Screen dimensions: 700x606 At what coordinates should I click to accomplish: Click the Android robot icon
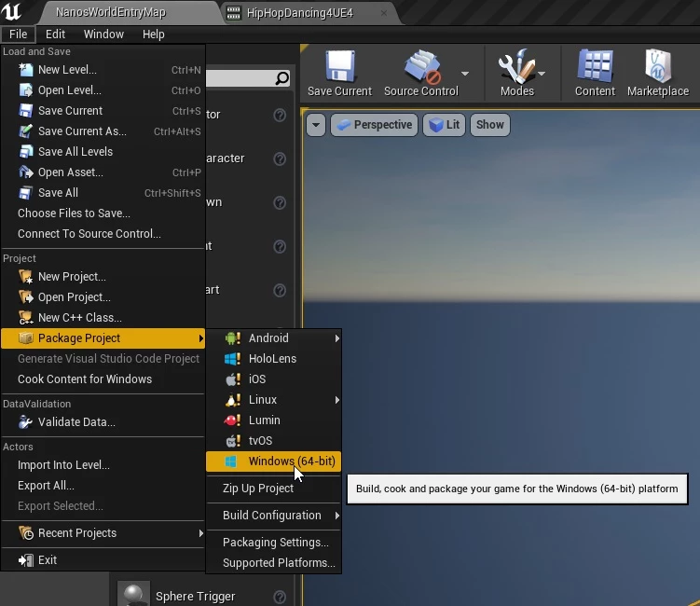pos(233,338)
